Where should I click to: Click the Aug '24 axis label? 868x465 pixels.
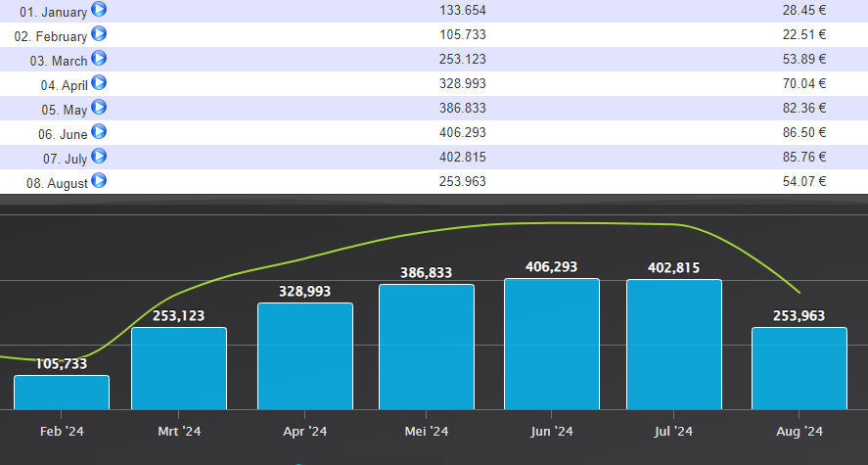click(799, 432)
